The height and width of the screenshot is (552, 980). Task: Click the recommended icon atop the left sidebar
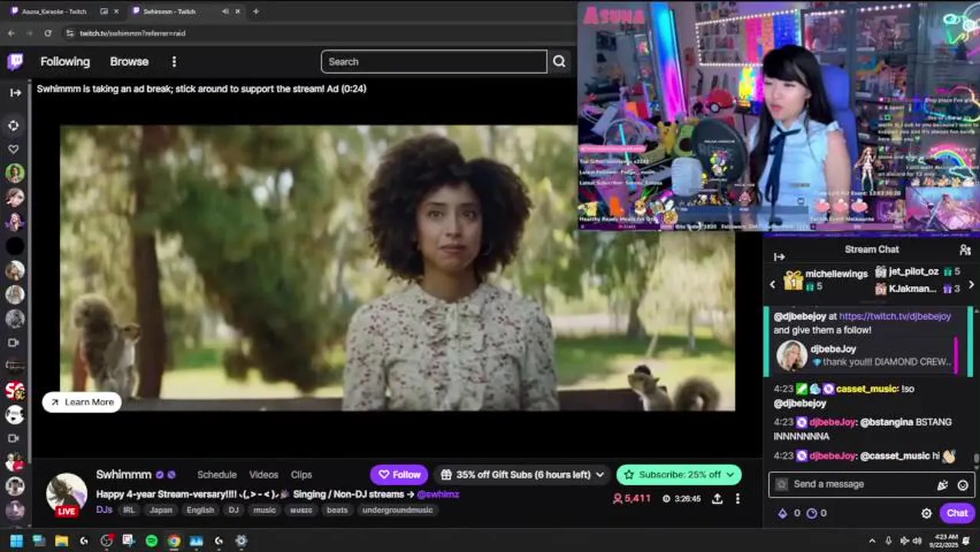tap(14, 125)
